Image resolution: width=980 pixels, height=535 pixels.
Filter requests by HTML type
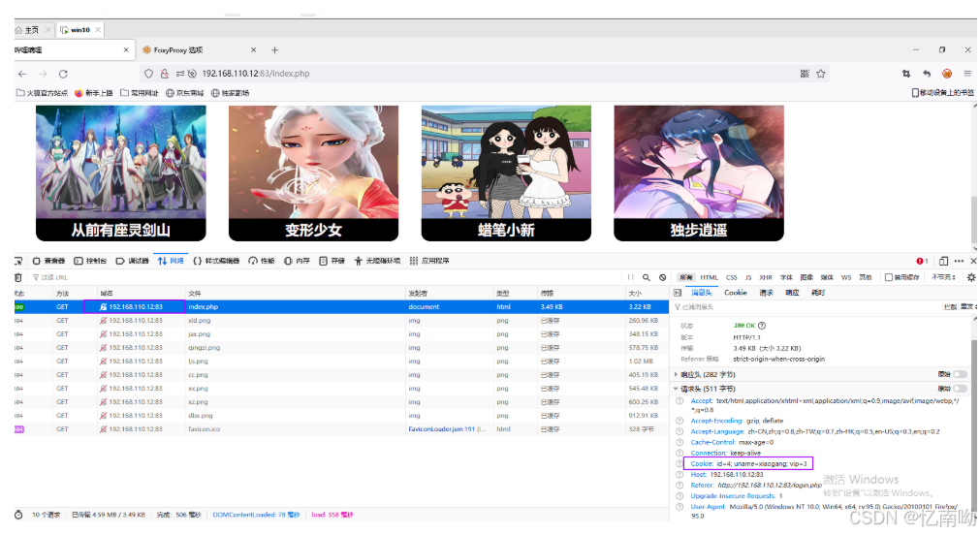pos(710,277)
